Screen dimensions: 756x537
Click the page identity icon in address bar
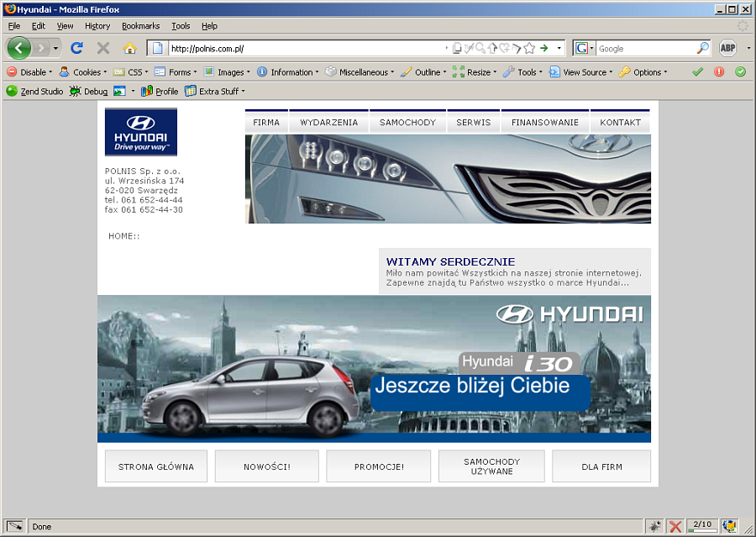[157, 48]
